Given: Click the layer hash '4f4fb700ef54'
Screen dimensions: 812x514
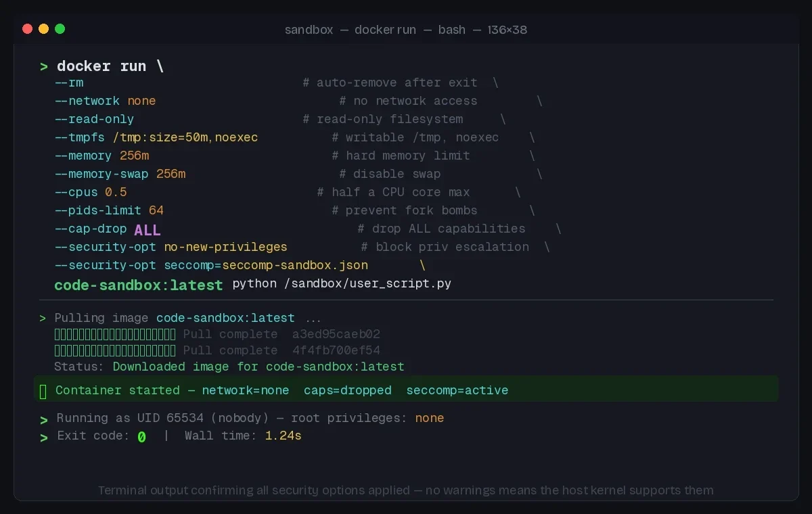Looking at the screenshot, I should pos(336,350).
